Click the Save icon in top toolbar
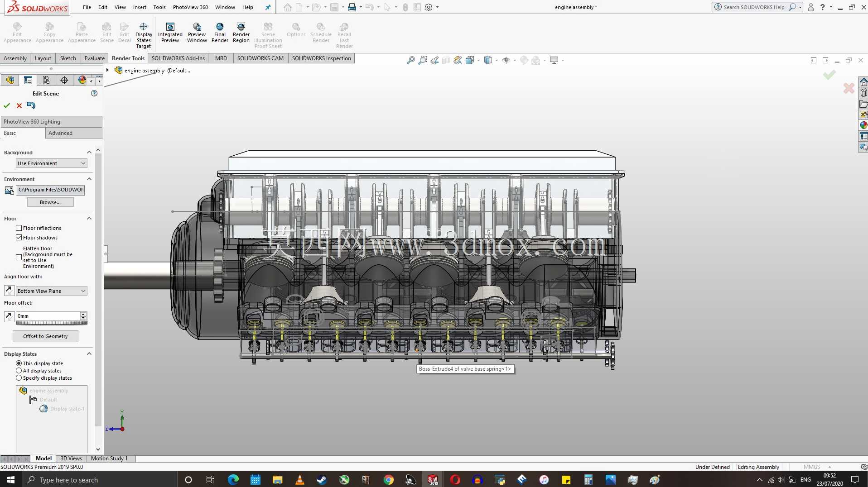Viewport: 868px width, 487px height. 334,7
